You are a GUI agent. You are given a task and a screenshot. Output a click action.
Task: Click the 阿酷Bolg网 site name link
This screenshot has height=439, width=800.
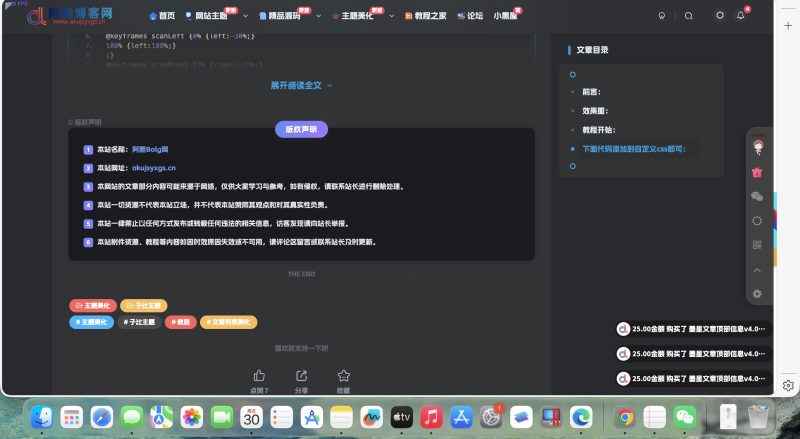click(x=150, y=150)
